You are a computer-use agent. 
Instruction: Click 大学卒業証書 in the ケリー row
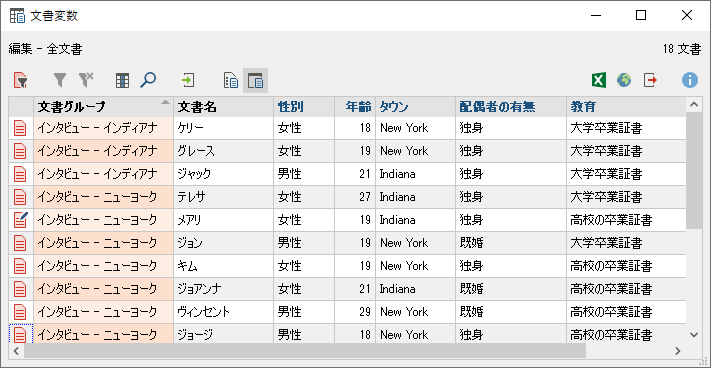(626, 128)
